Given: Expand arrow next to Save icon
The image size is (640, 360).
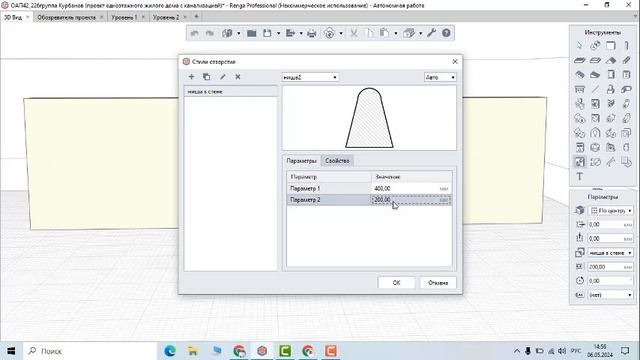Looking at the screenshot, I should click(278, 33).
